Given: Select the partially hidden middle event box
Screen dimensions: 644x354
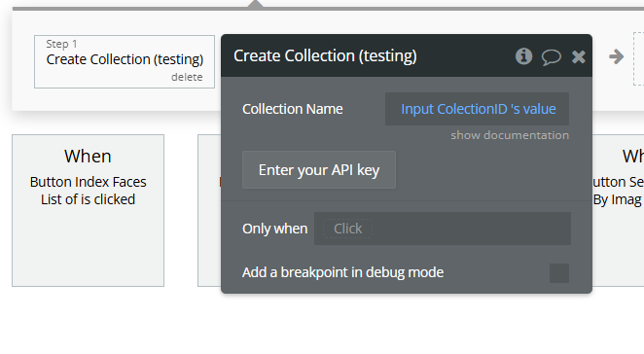Looking at the screenshot, I should (x=209, y=210).
